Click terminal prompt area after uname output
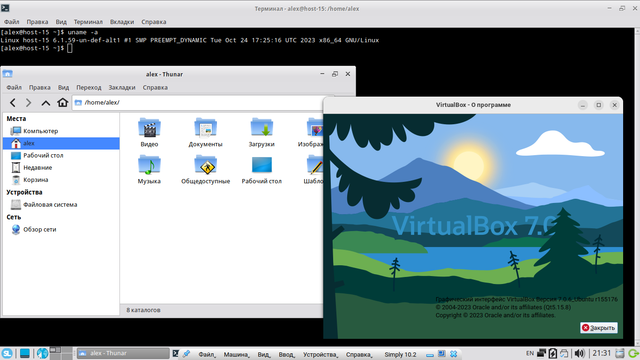 70,48
